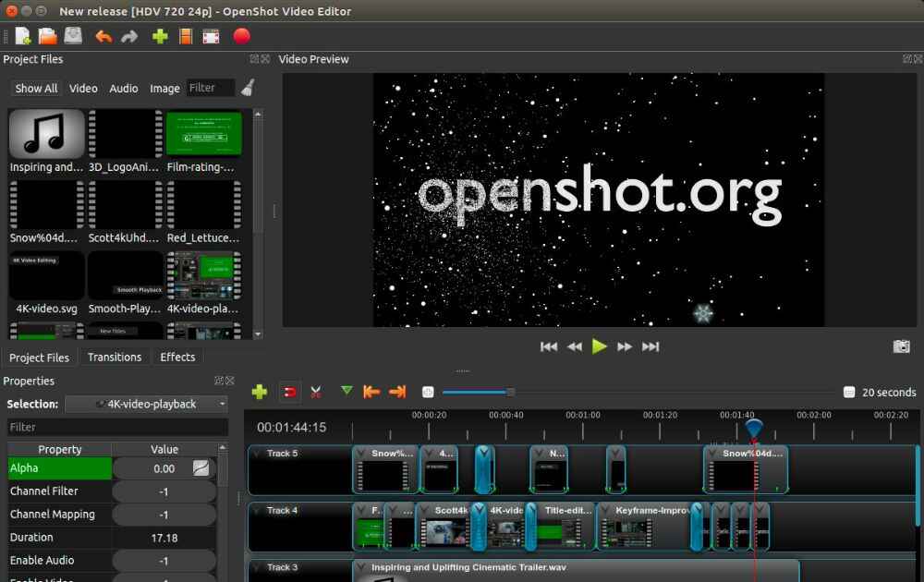Jump to end of video

point(650,347)
